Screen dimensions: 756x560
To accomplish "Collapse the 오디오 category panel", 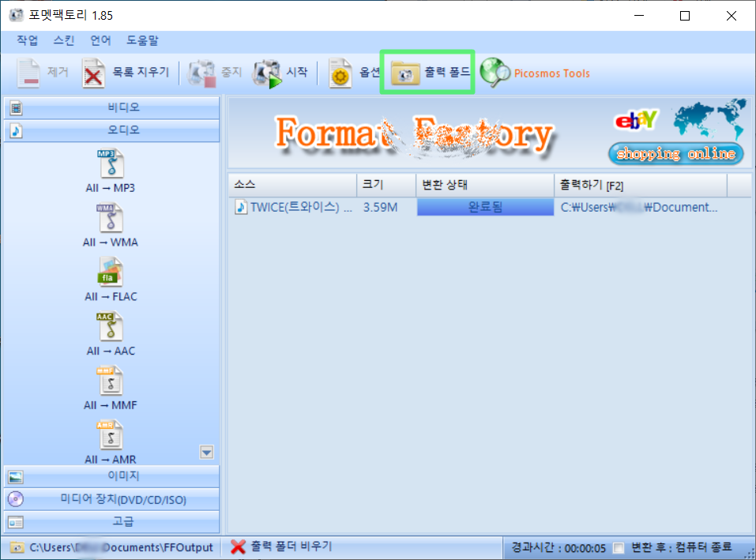I will 112,130.
